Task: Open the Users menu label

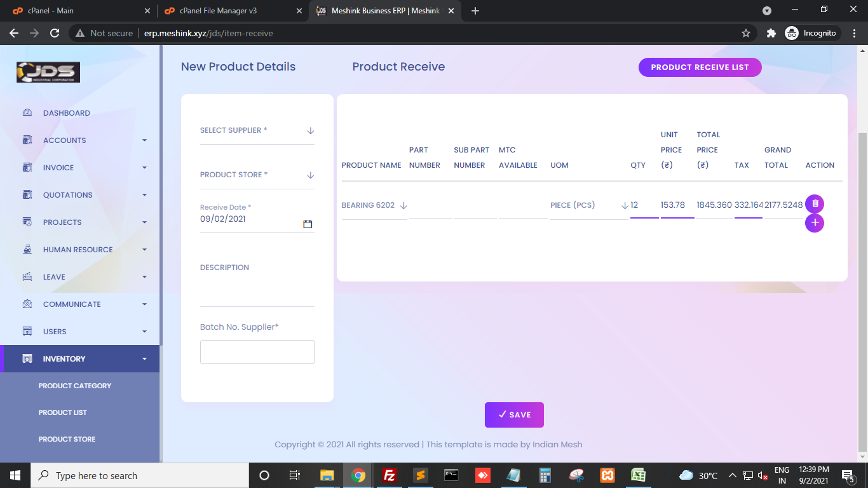Action: pyautogui.click(x=55, y=332)
